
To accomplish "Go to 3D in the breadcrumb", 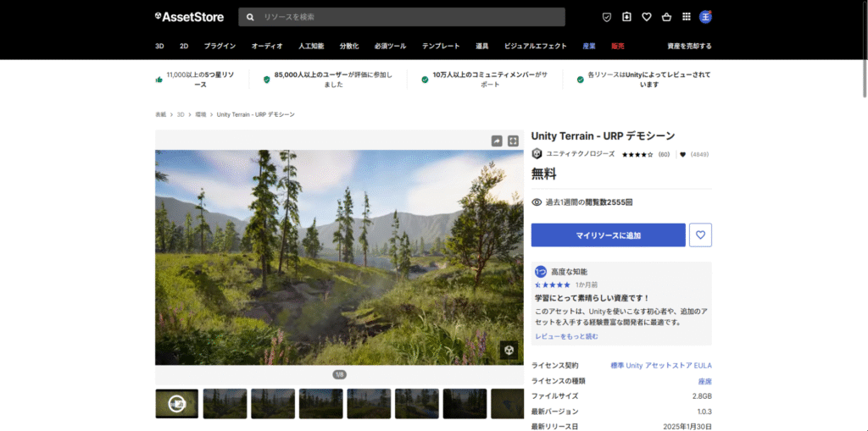I will pos(181,114).
